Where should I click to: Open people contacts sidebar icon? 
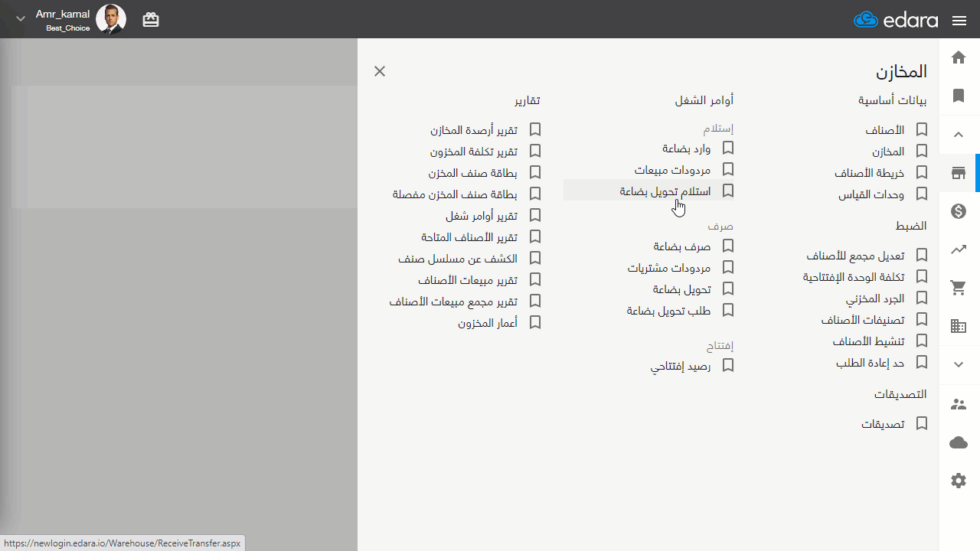coord(959,404)
